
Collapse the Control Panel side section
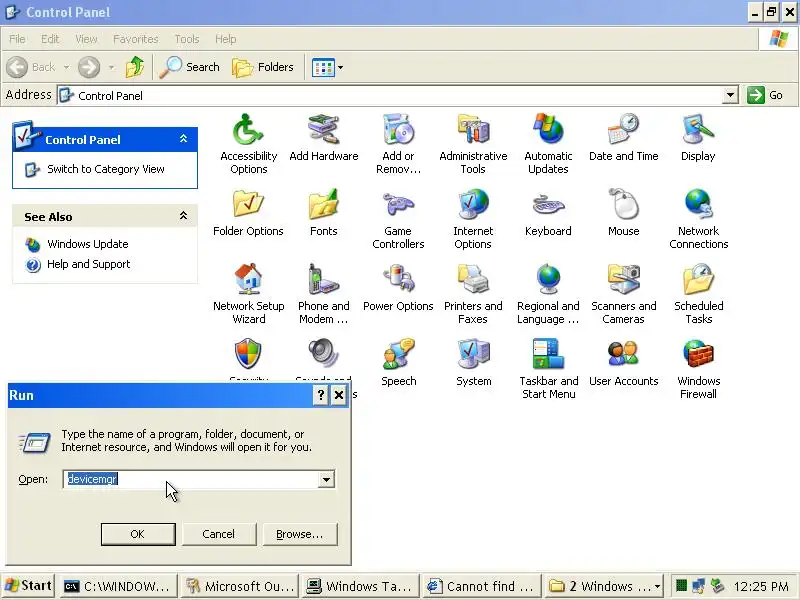pyautogui.click(x=183, y=139)
